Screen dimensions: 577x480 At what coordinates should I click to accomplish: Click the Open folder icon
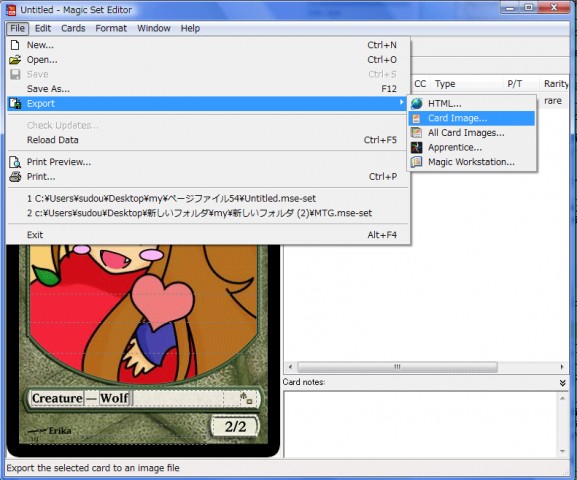pyautogui.click(x=15, y=60)
